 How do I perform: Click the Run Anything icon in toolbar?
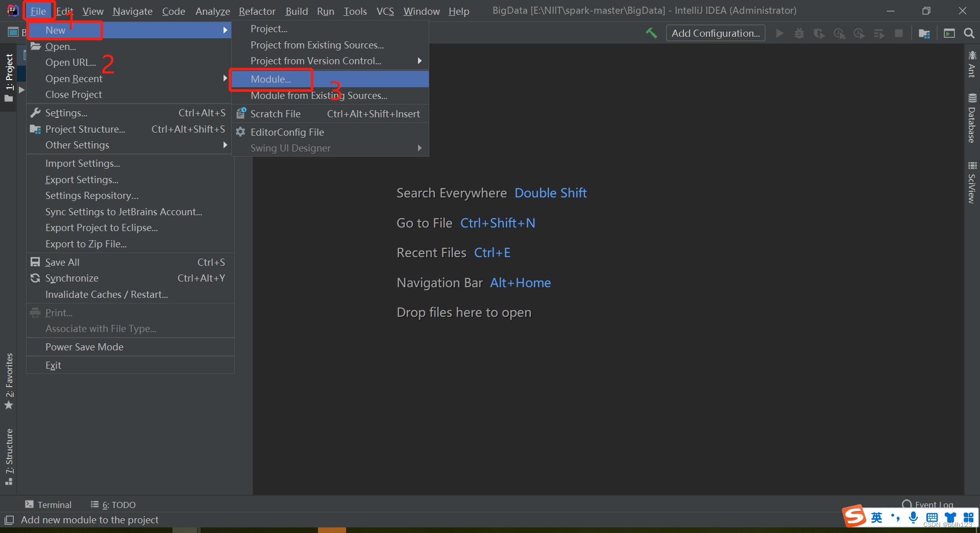pyautogui.click(x=949, y=33)
